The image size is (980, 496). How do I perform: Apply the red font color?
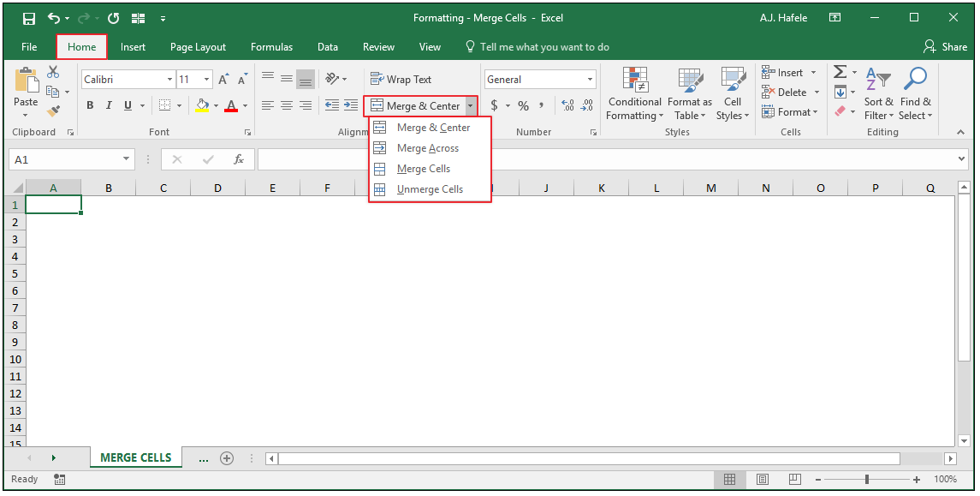231,105
